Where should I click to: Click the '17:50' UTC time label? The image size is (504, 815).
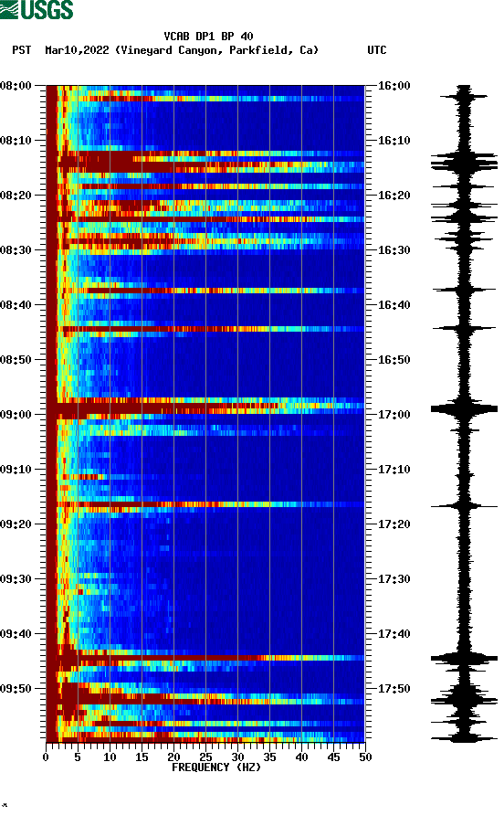(x=394, y=689)
